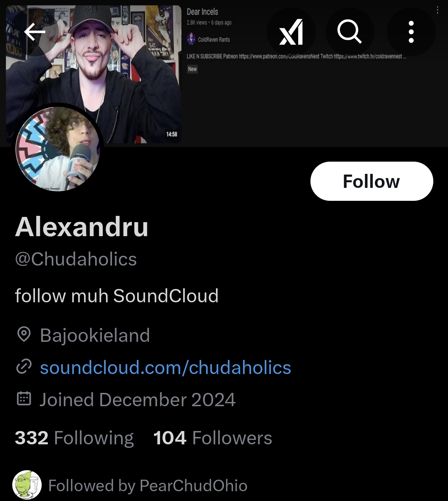
Task: Tap the Bajookieland location text
Action: [95, 335]
